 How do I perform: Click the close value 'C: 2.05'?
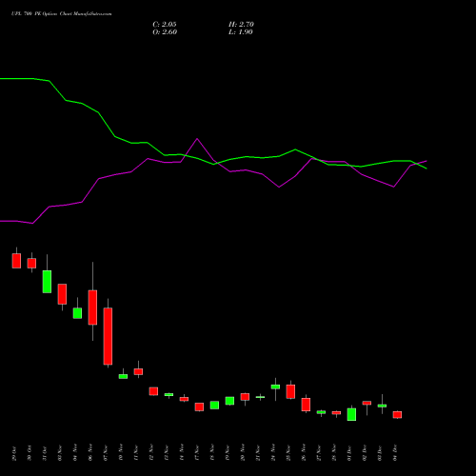[x=165, y=25]
